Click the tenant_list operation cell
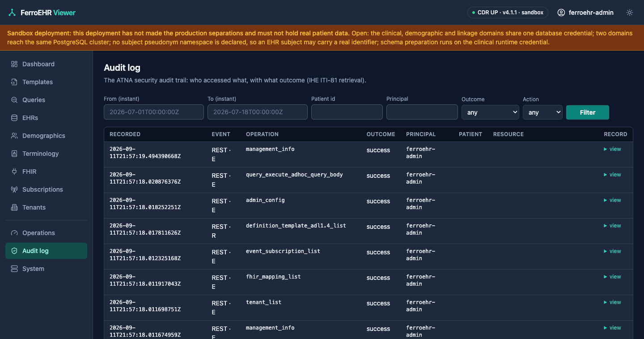 coord(263,302)
